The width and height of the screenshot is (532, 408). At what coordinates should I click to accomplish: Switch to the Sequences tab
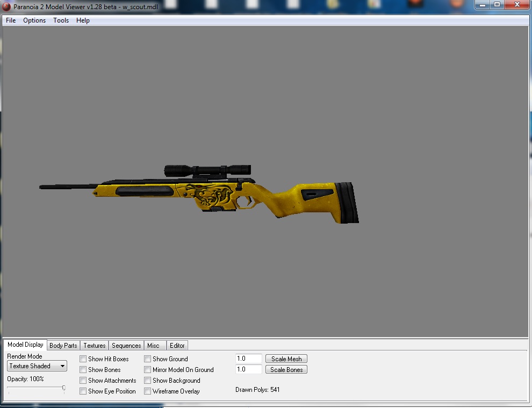coord(126,346)
